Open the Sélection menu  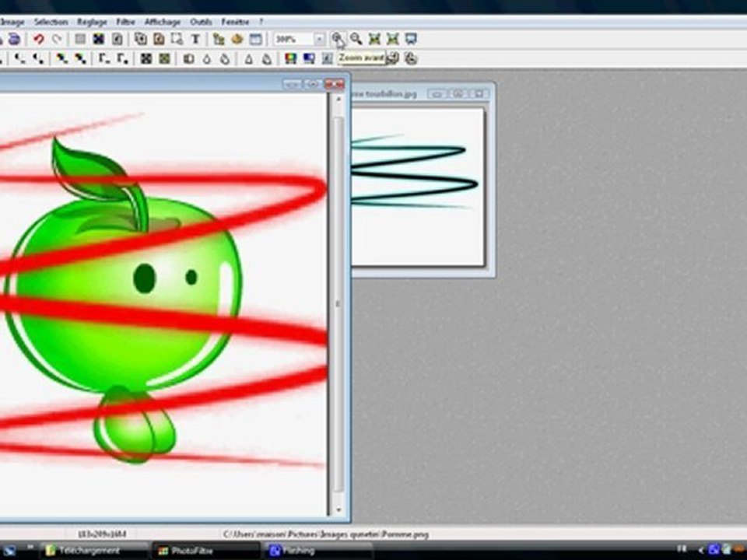click(x=51, y=22)
